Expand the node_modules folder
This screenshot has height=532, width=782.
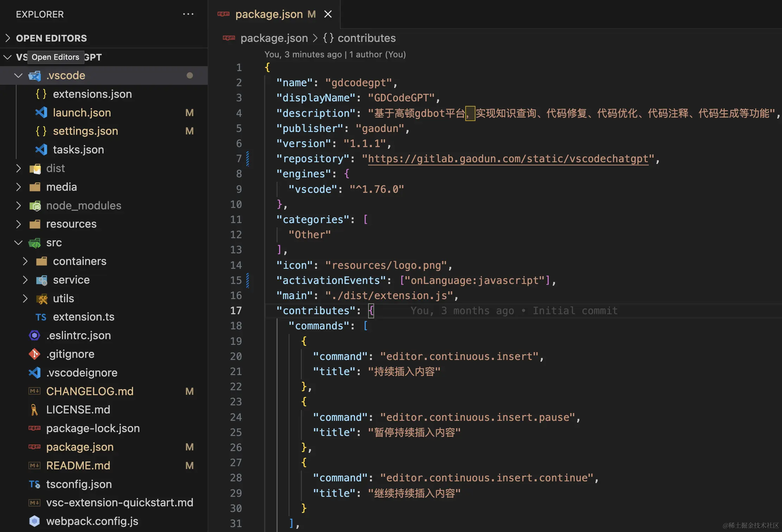coord(18,205)
